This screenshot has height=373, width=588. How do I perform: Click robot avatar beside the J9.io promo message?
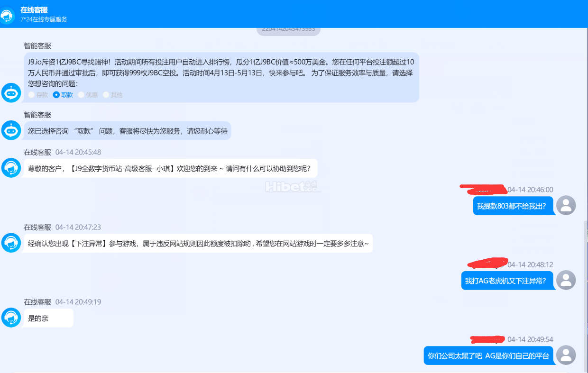(11, 93)
